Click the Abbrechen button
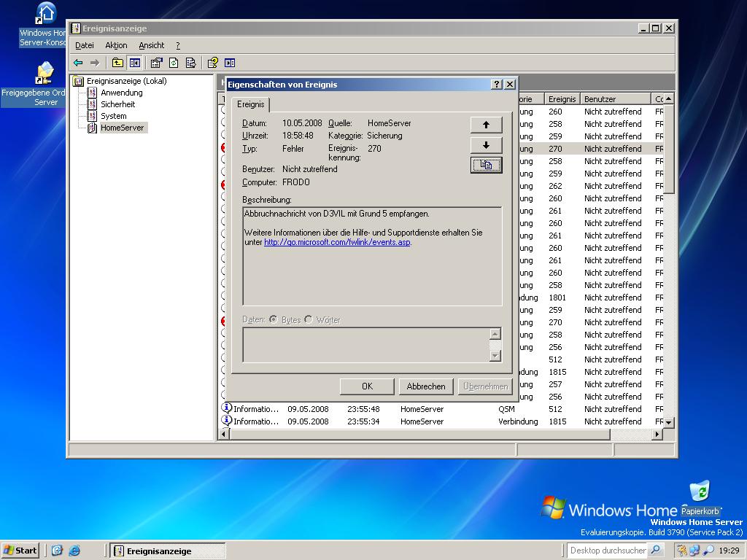The image size is (747, 560). 426,386
